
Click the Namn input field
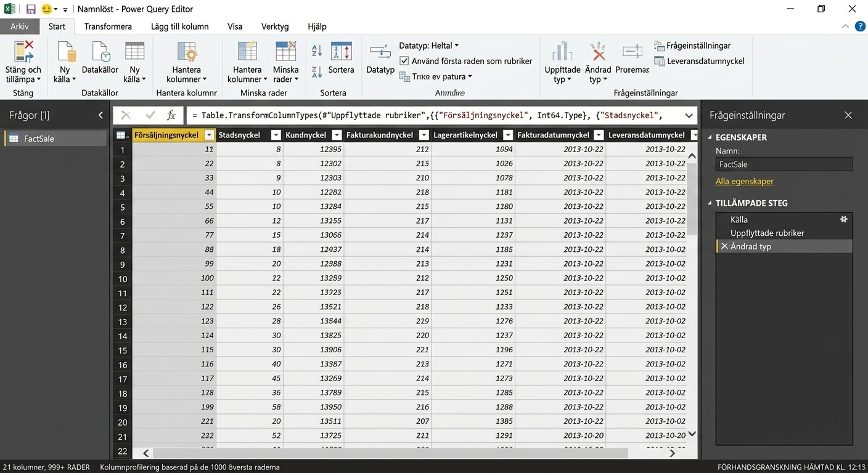click(784, 164)
